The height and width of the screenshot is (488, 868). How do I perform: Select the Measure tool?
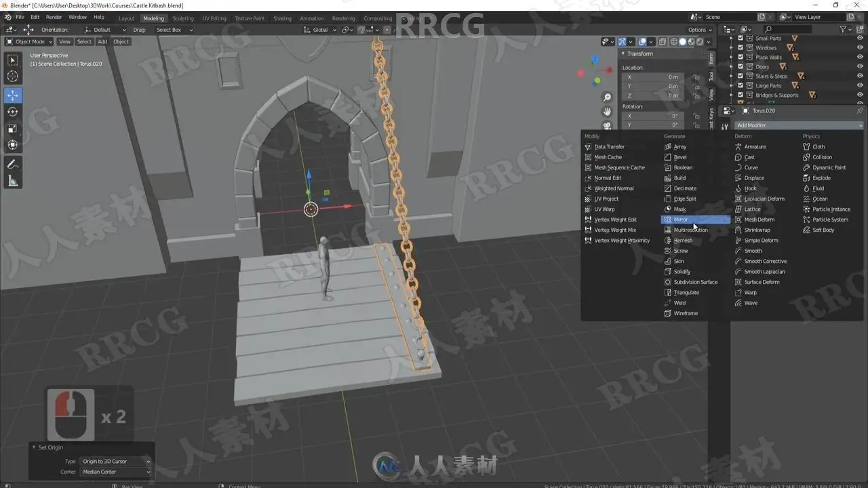point(13,180)
